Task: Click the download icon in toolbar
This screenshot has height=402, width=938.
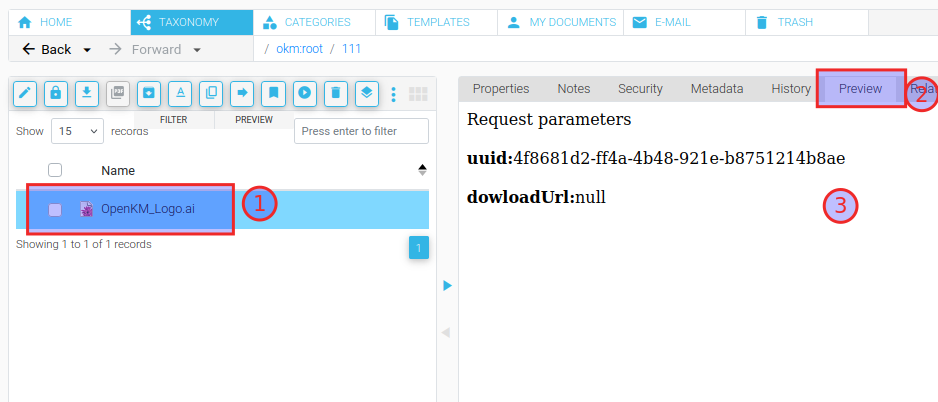Action: (87, 94)
